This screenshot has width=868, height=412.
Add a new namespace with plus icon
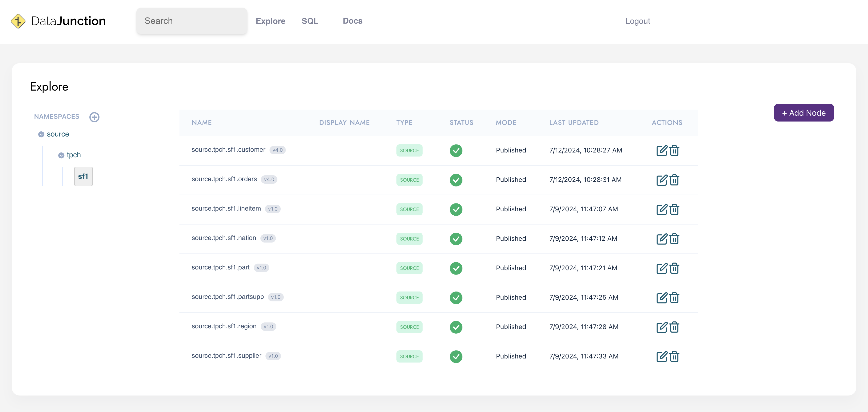click(x=94, y=117)
